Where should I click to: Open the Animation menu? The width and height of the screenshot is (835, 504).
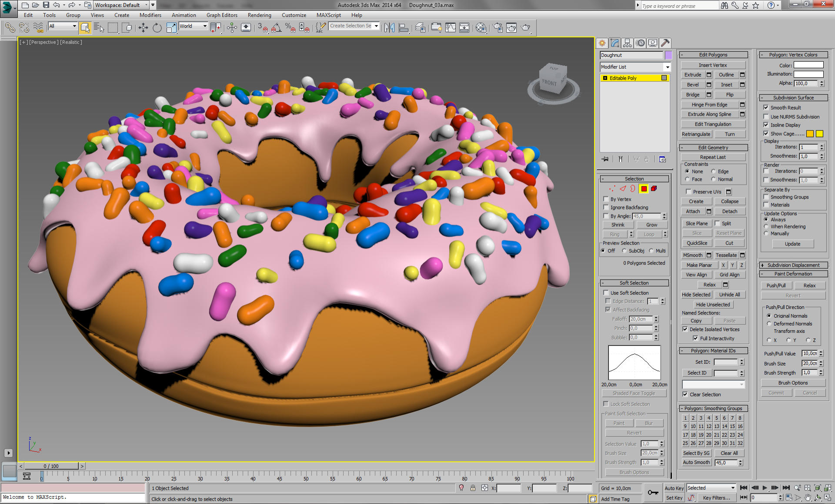click(x=184, y=15)
